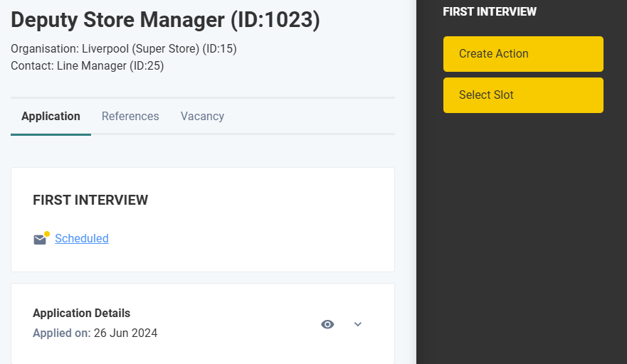Open the Vacancy tab
The height and width of the screenshot is (364, 627).
(202, 117)
